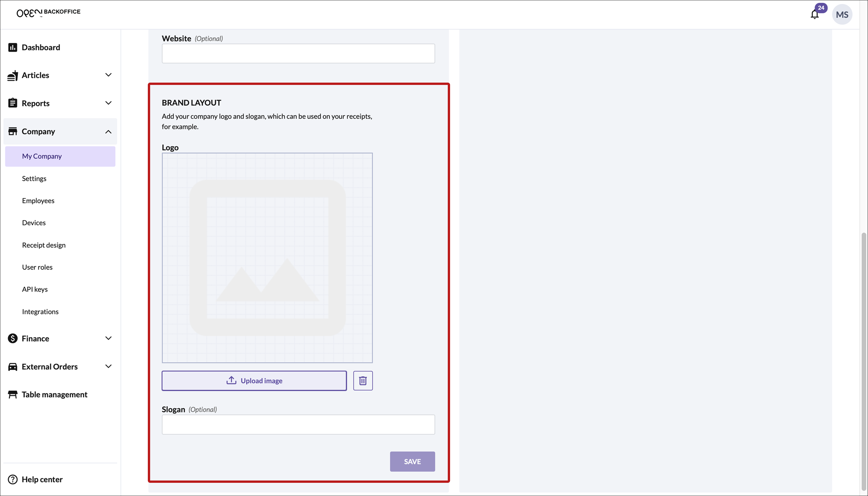Viewport: 868px width, 496px height.
Task: Click the 'Add your company logo' description
Action: (267, 121)
